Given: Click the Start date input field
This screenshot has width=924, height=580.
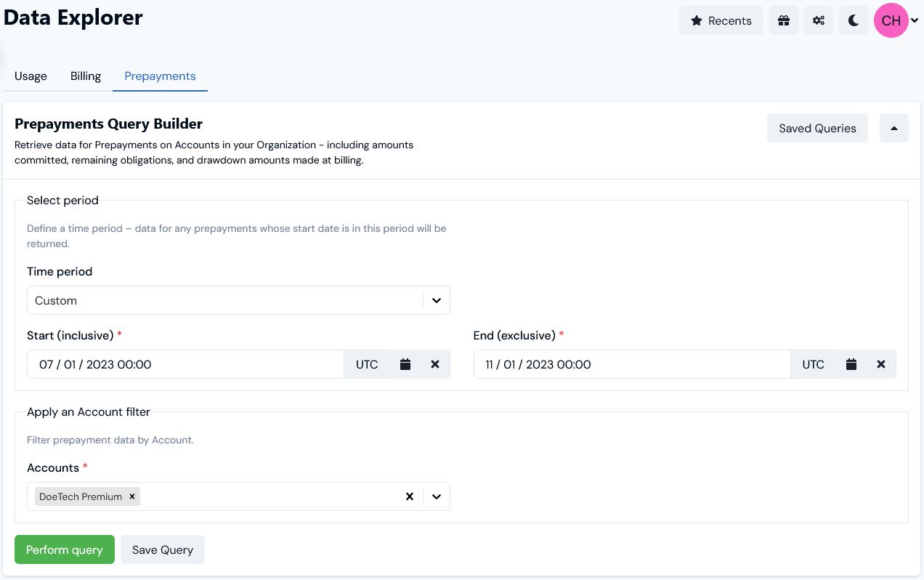Looking at the screenshot, I should click(185, 364).
